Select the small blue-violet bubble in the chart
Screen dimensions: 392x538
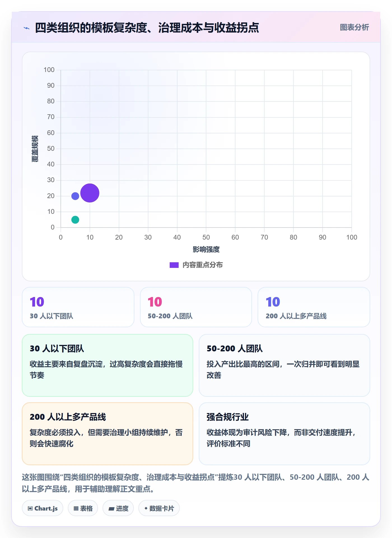click(x=75, y=196)
